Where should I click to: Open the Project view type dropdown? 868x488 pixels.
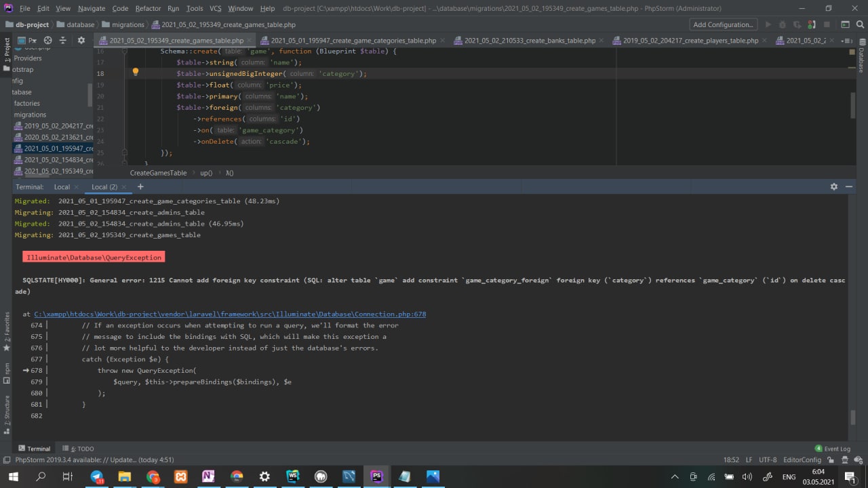coord(28,41)
